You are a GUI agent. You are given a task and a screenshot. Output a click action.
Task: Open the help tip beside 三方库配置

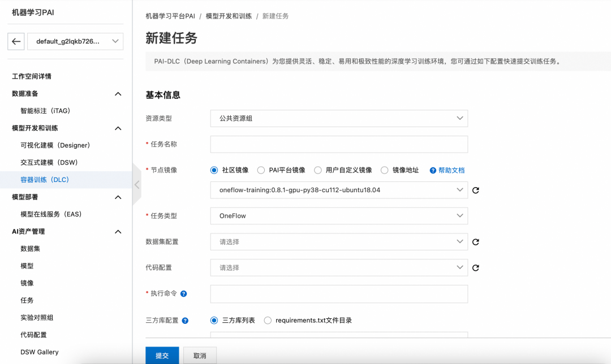187,320
